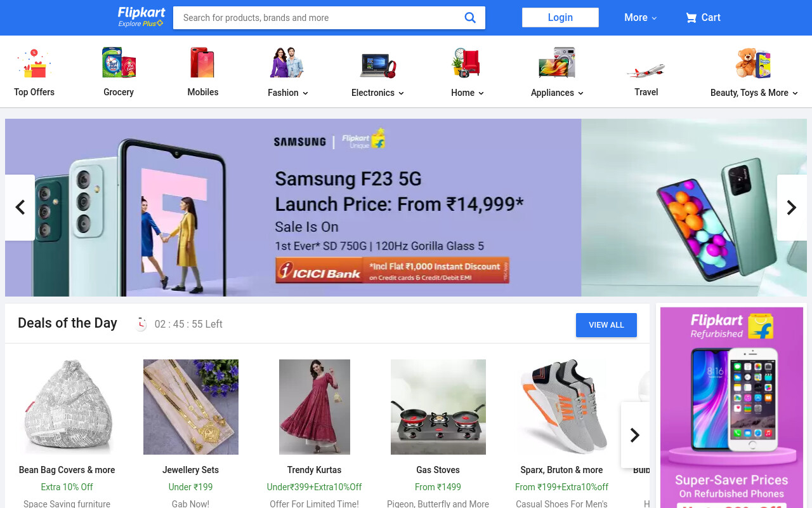Click the Home category chair image
Screen dimensions: 812x508
point(467,63)
